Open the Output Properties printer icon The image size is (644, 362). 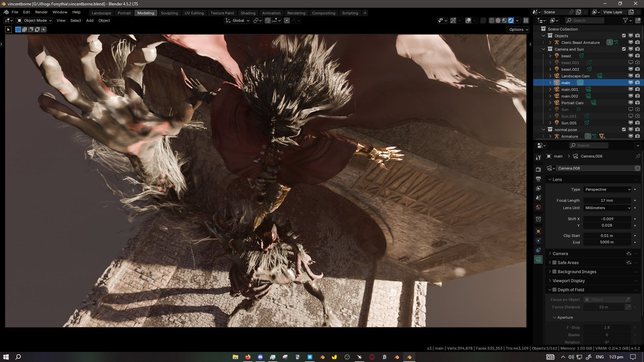click(538, 178)
